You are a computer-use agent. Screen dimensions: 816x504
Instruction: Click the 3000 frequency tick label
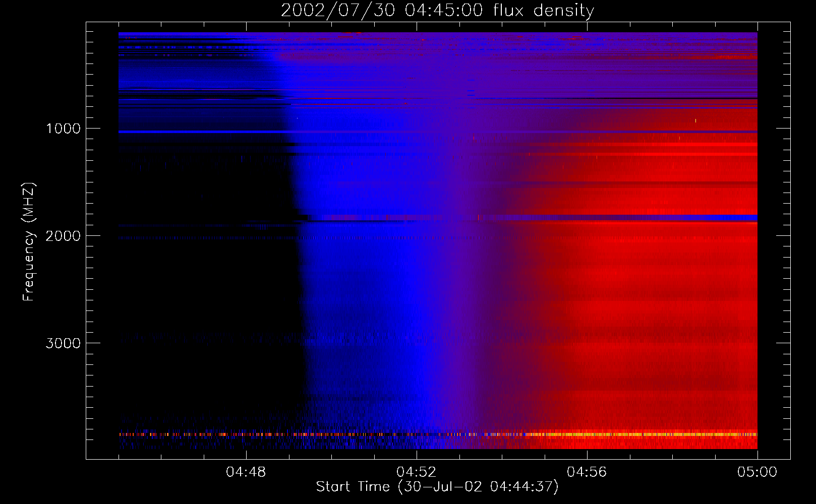coord(63,343)
